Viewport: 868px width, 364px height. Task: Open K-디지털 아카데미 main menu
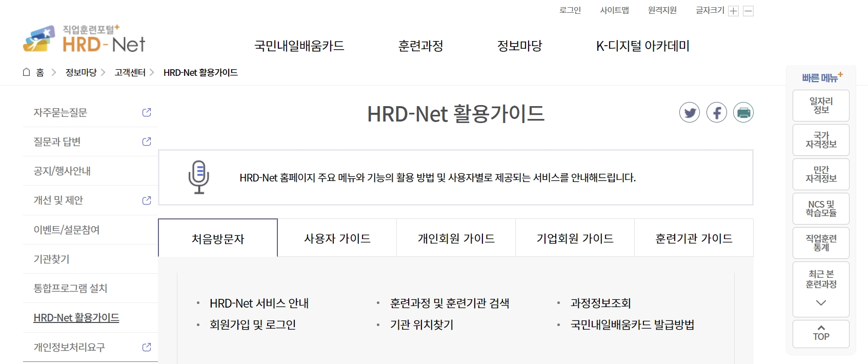(x=643, y=46)
